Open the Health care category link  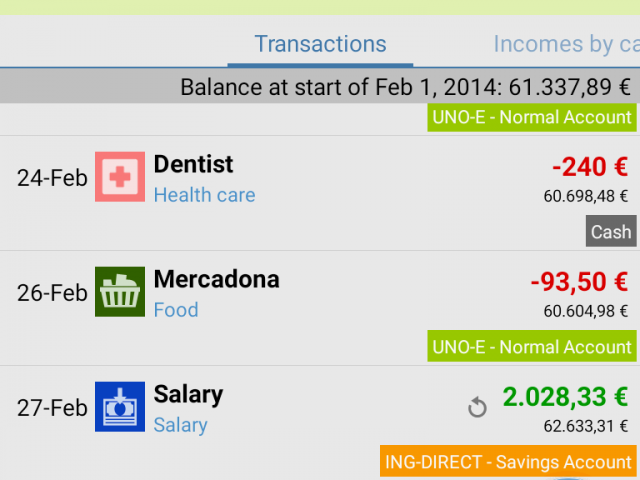point(204,195)
